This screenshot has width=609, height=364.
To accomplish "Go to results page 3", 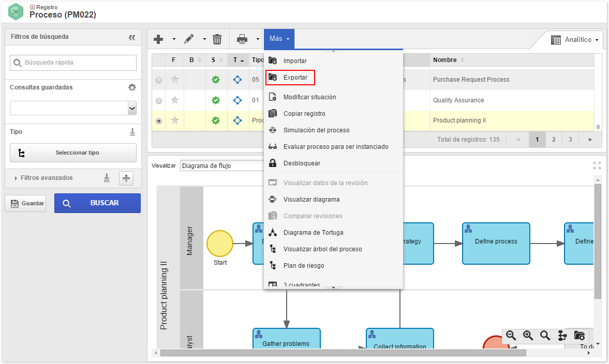I will [570, 140].
